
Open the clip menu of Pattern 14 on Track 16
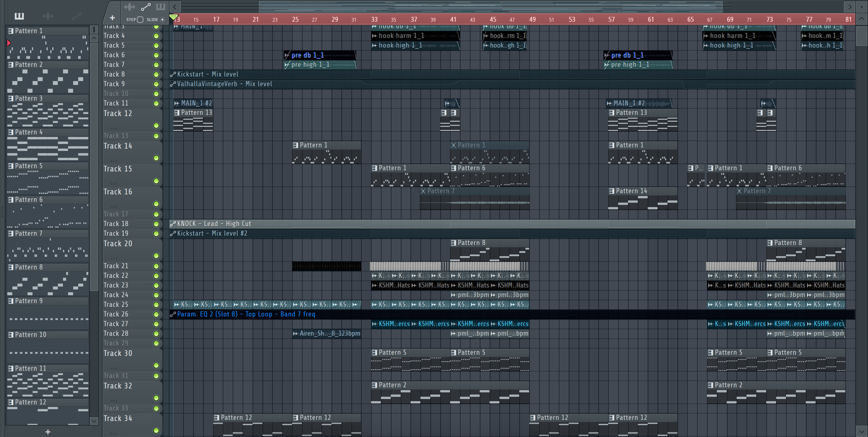click(612, 191)
